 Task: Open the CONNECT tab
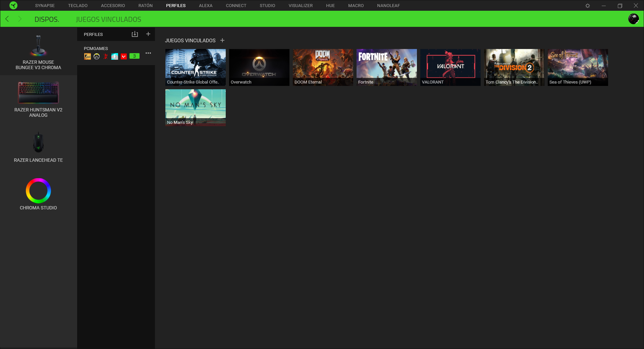coord(236,6)
